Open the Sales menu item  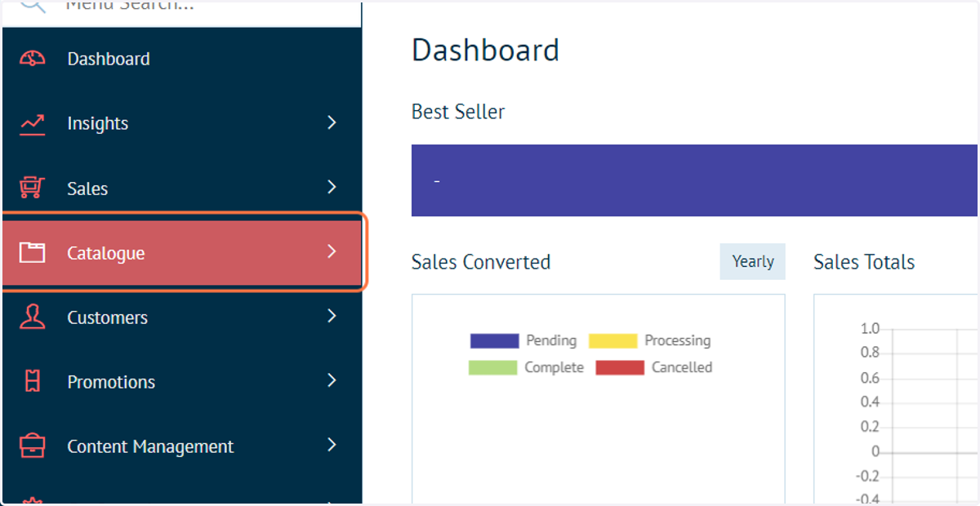click(181, 188)
